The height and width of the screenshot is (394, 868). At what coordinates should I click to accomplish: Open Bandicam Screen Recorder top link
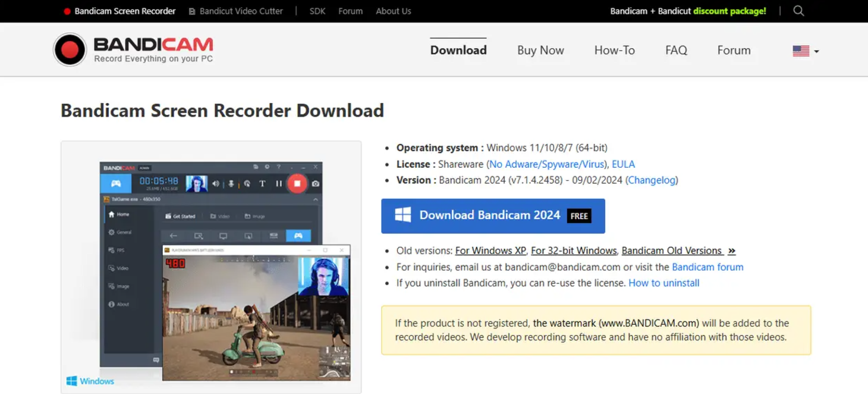(119, 11)
